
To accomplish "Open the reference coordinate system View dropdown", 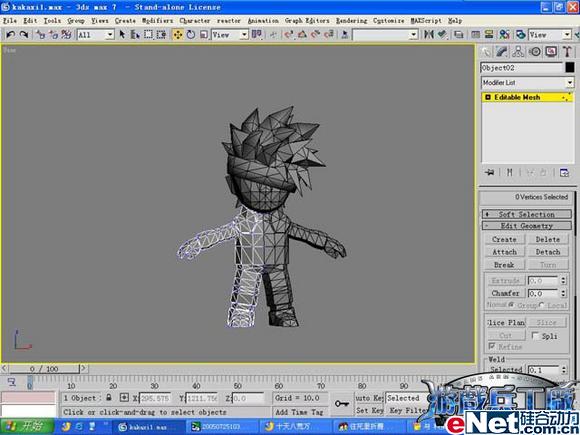I will (x=229, y=35).
